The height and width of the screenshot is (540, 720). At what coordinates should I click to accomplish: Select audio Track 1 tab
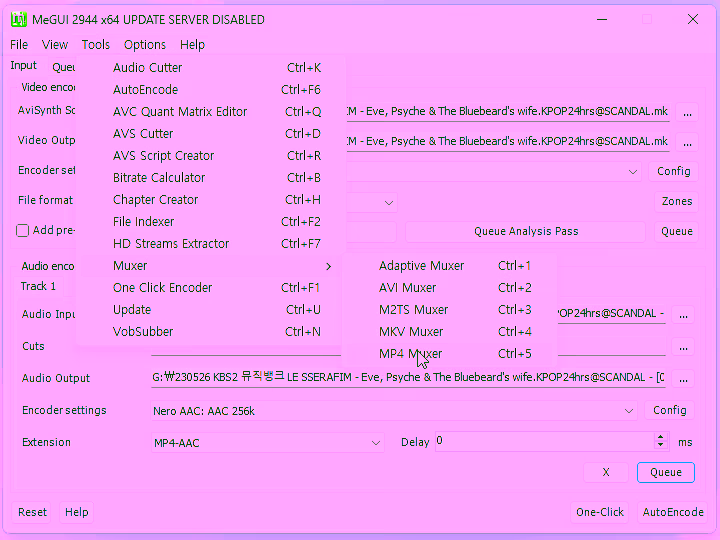(38, 286)
